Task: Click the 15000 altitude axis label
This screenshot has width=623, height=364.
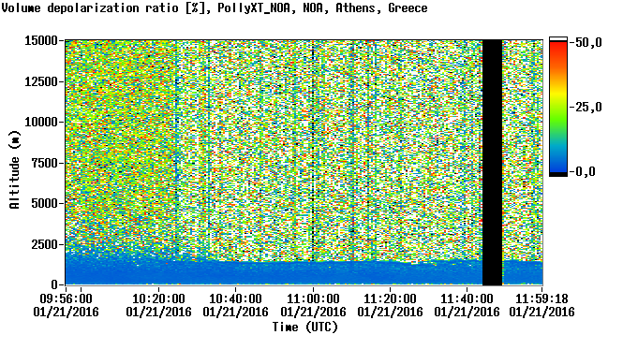Action: (x=41, y=40)
